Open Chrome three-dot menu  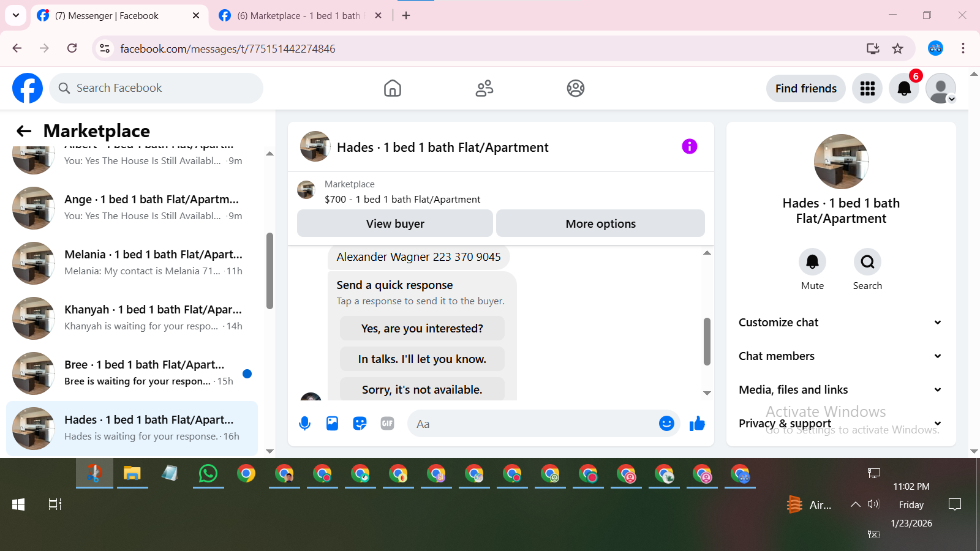pyautogui.click(x=963, y=48)
